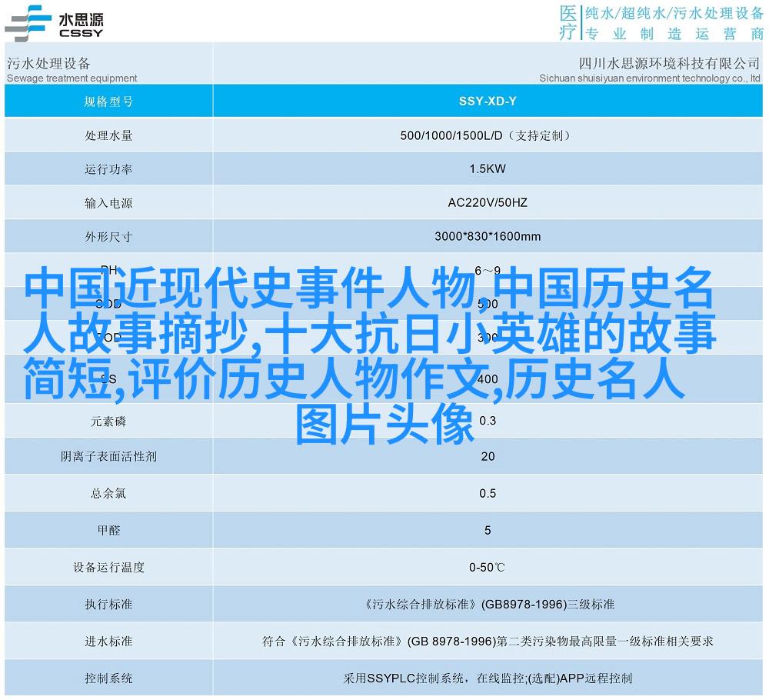Click the 输入电源 row label
This screenshot has height=700, width=769.
point(108,203)
